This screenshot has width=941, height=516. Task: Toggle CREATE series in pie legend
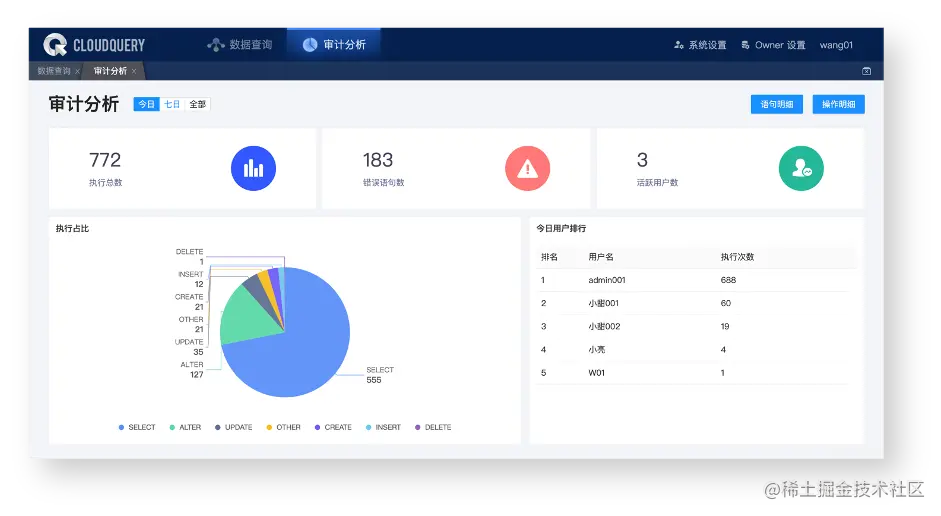[x=333, y=427]
